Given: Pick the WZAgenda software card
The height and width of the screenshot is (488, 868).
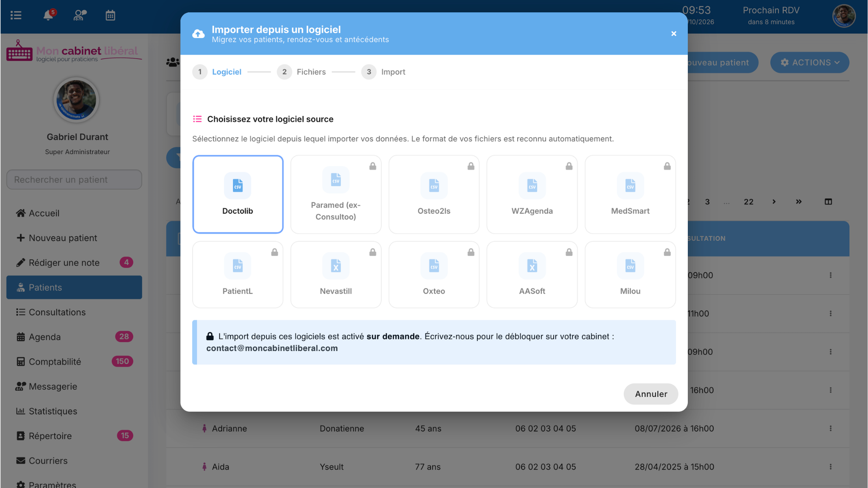Looking at the screenshot, I should 532,194.
